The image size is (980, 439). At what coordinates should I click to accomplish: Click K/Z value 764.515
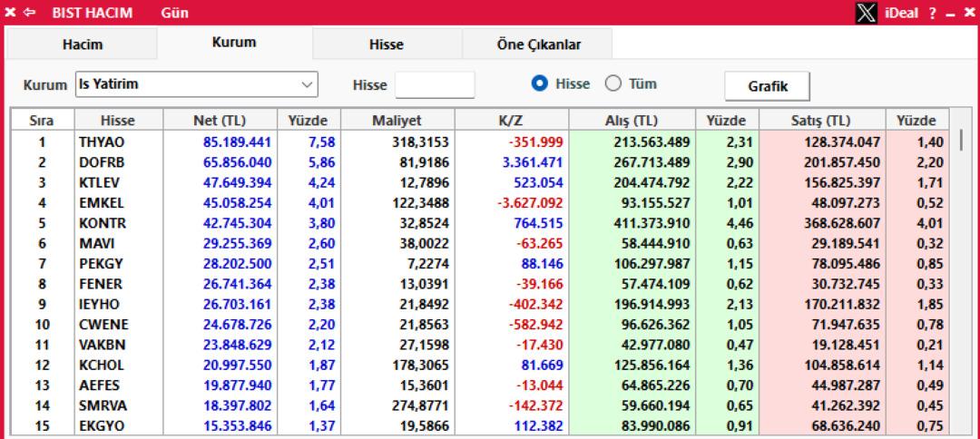click(x=538, y=223)
